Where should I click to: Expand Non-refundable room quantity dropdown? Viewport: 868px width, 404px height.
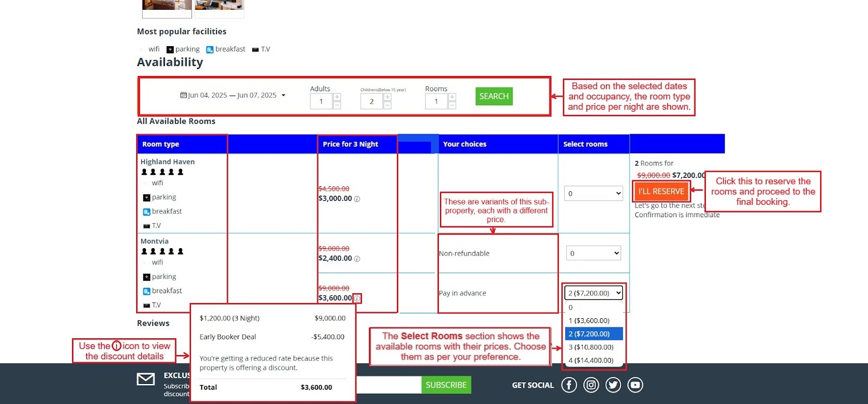(x=593, y=253)
